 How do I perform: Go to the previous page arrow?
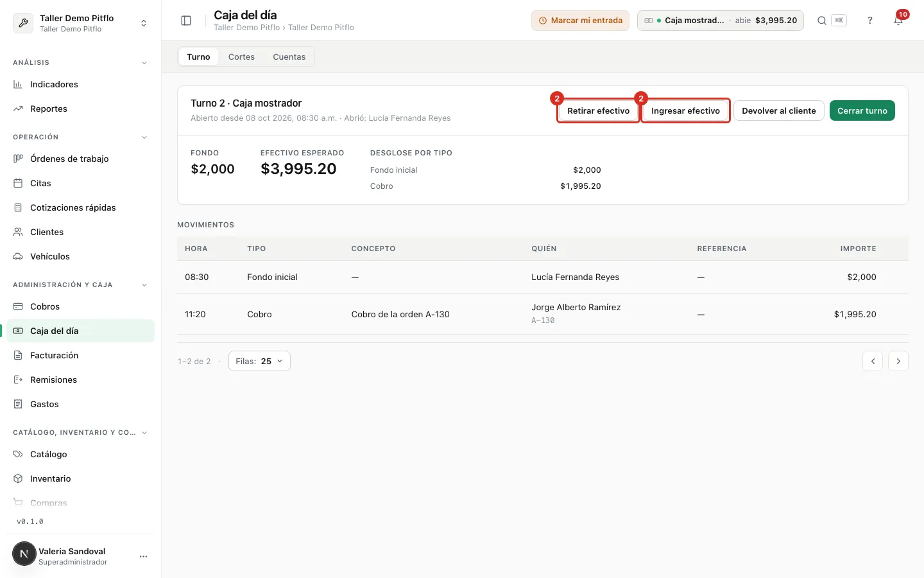pos(873,361)
